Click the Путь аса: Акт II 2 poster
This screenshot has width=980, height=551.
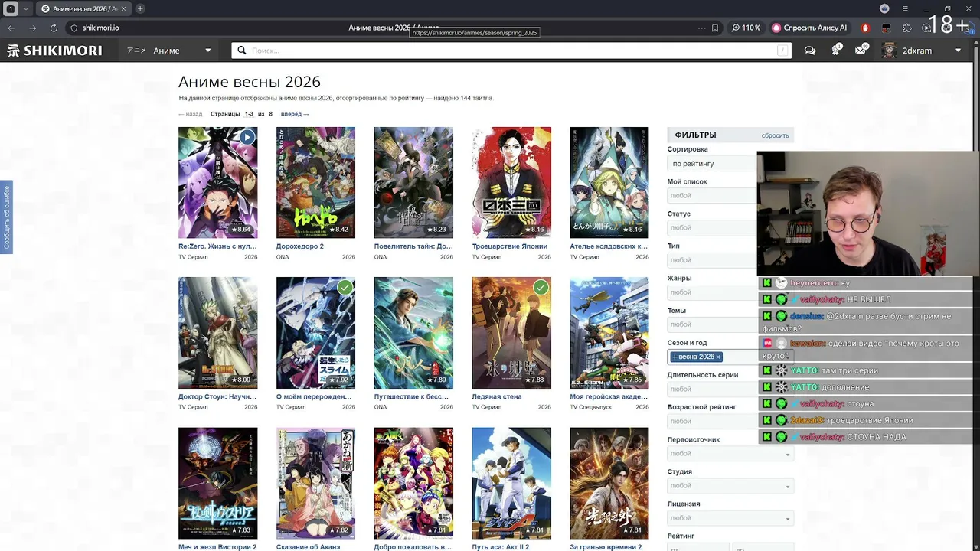pyautogui.click(x=511, y=483)
